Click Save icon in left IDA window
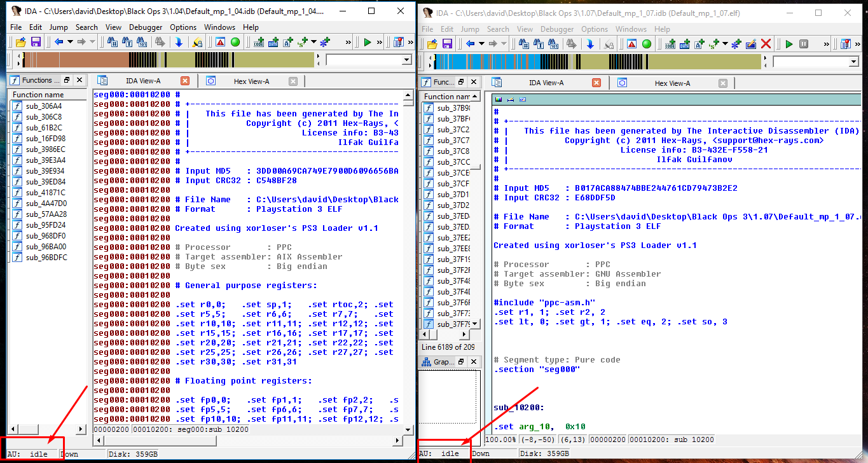This screenshot has height=463, width=868. click(36, 42)
